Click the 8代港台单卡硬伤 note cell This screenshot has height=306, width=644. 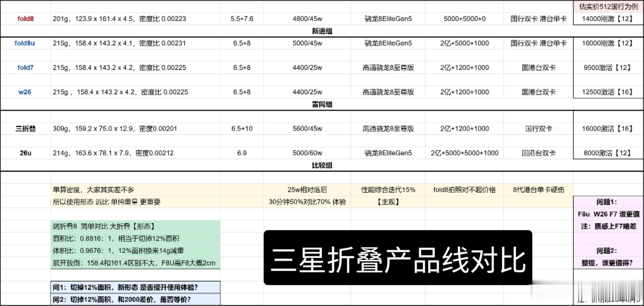point(539,190)
